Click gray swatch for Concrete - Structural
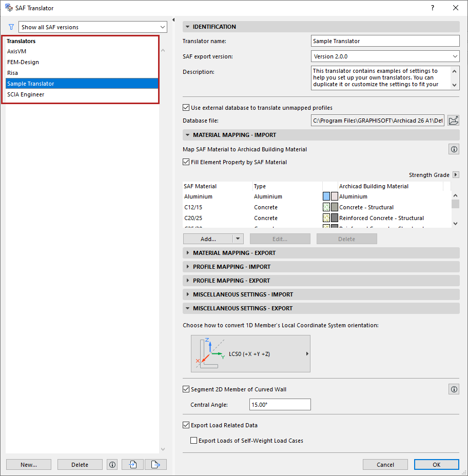This screenshot has height=476, width=468. (x=335, y=207)
